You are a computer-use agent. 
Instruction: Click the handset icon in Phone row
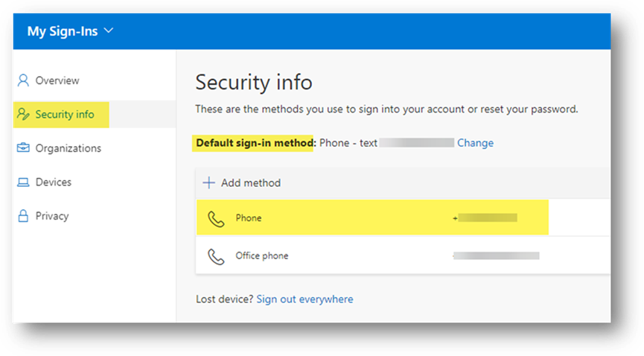[216, 219]
